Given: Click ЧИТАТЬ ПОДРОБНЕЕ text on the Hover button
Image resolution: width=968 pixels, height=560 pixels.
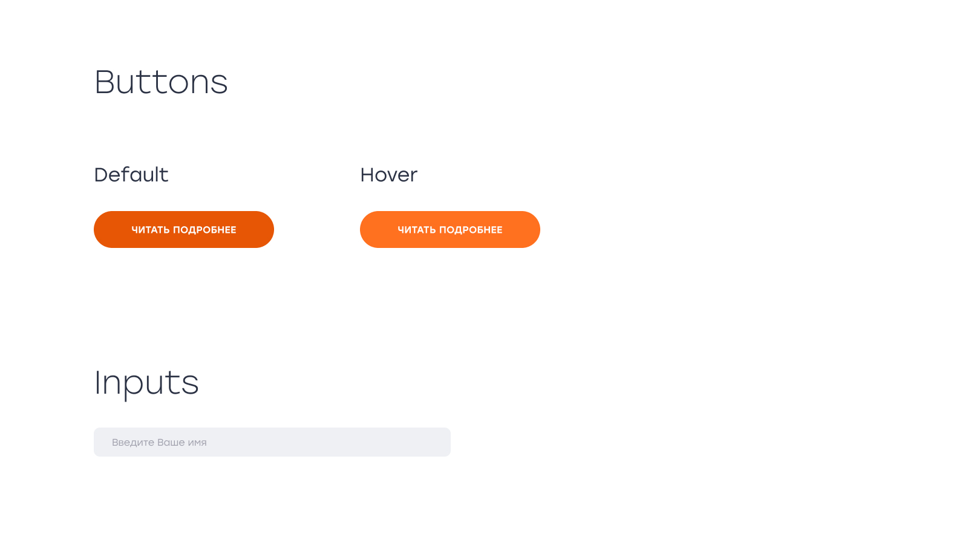Looking at the screenshot, I should pos(450,229).
